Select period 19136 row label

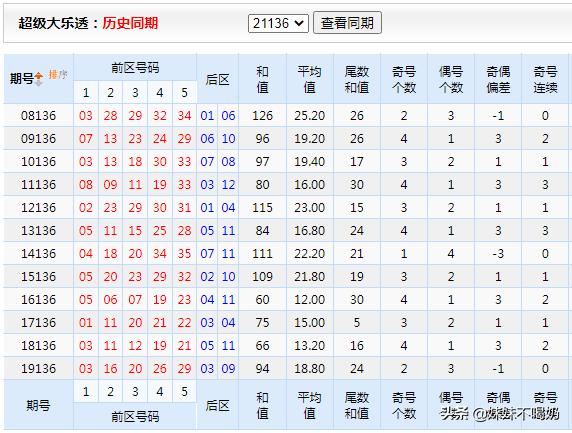38,368
